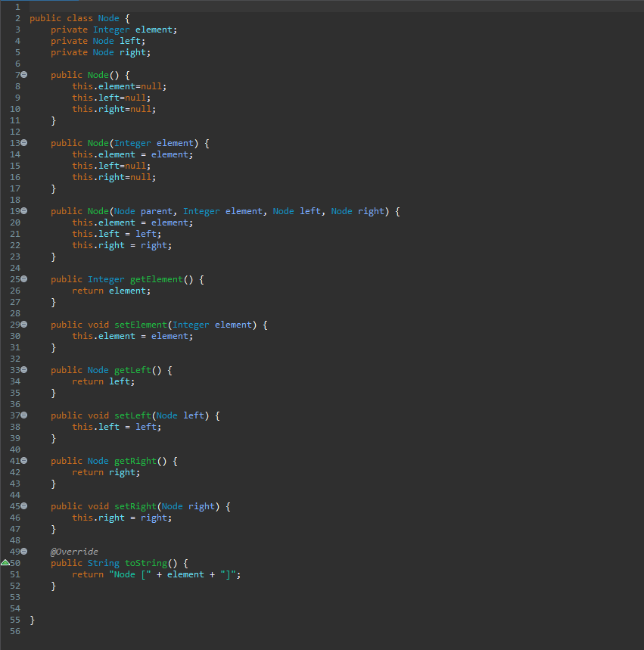Collapse the getRight method body
This screenshot has width=644, height=650.
point(23,460)
